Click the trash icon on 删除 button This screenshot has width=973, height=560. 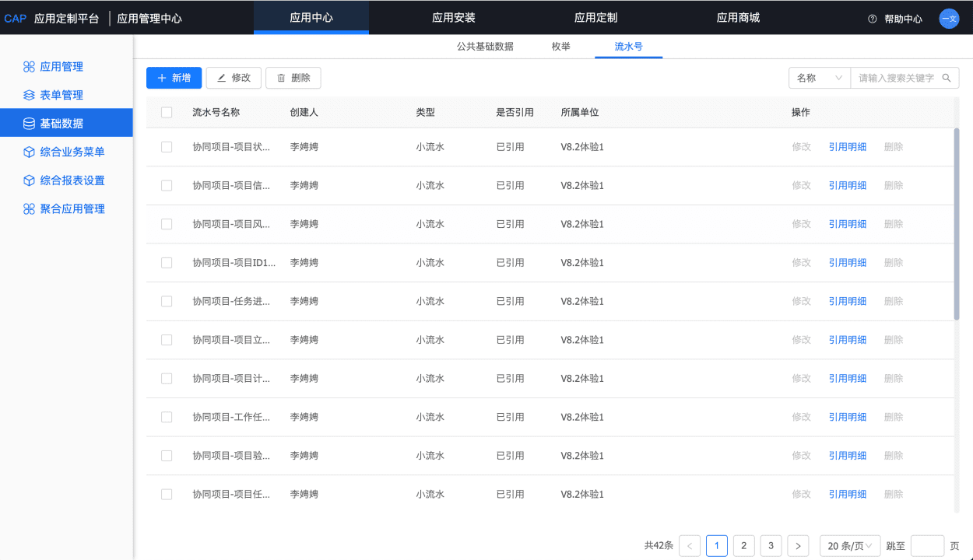coord(281,78)
